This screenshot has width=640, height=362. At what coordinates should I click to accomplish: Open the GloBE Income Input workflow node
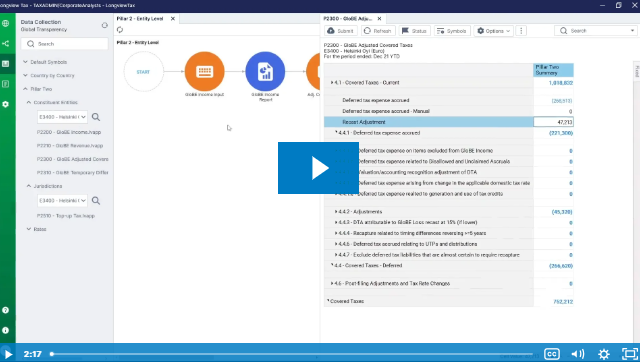point(204,71)
